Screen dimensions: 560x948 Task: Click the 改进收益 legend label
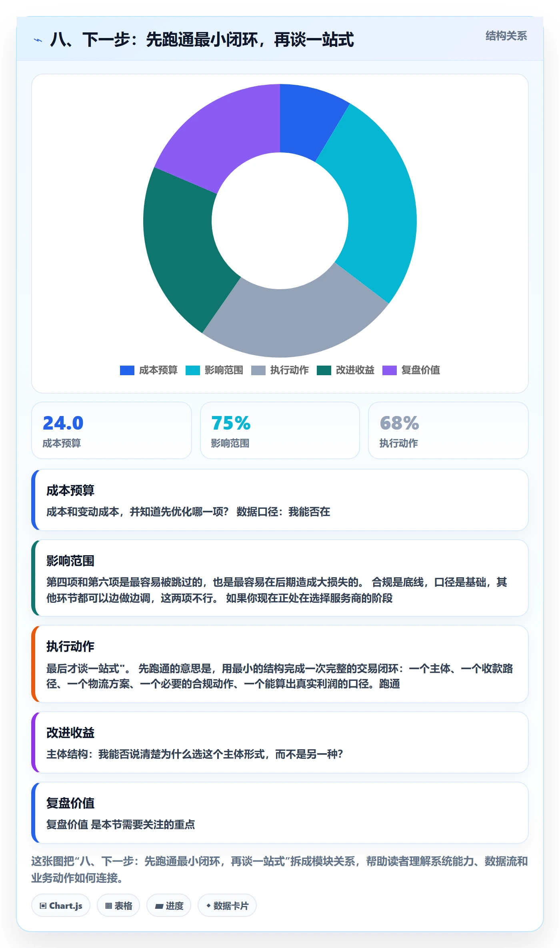pyautogui.click(x=355, y=370)
